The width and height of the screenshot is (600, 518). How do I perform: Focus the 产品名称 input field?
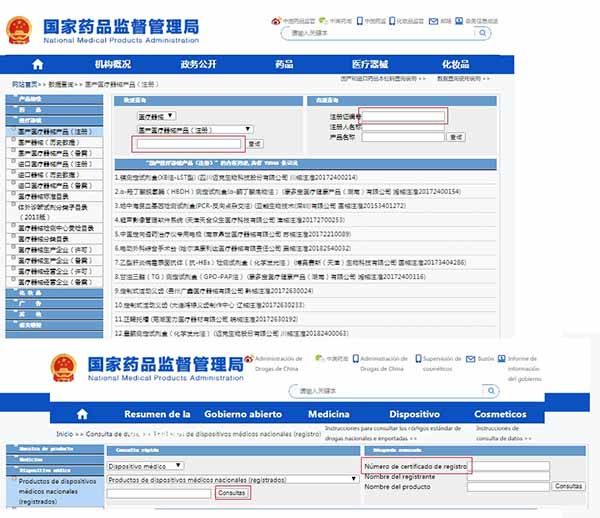pos(403,137)
